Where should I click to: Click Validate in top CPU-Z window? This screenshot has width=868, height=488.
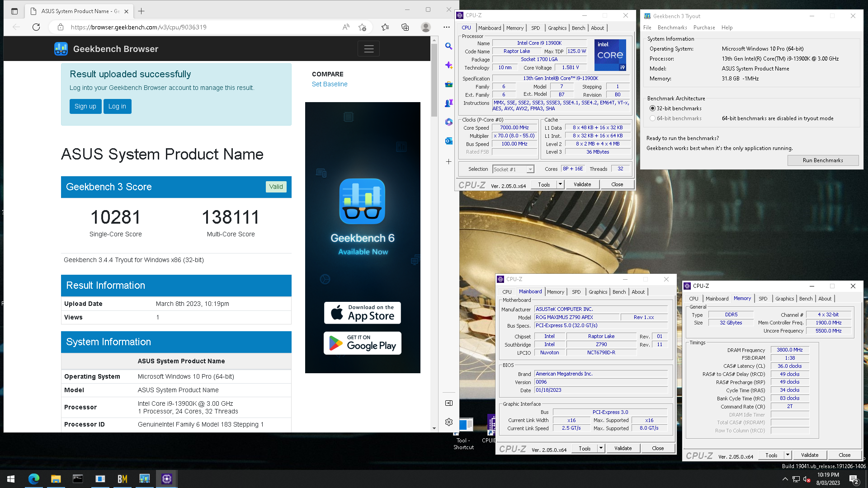(582, 184)
